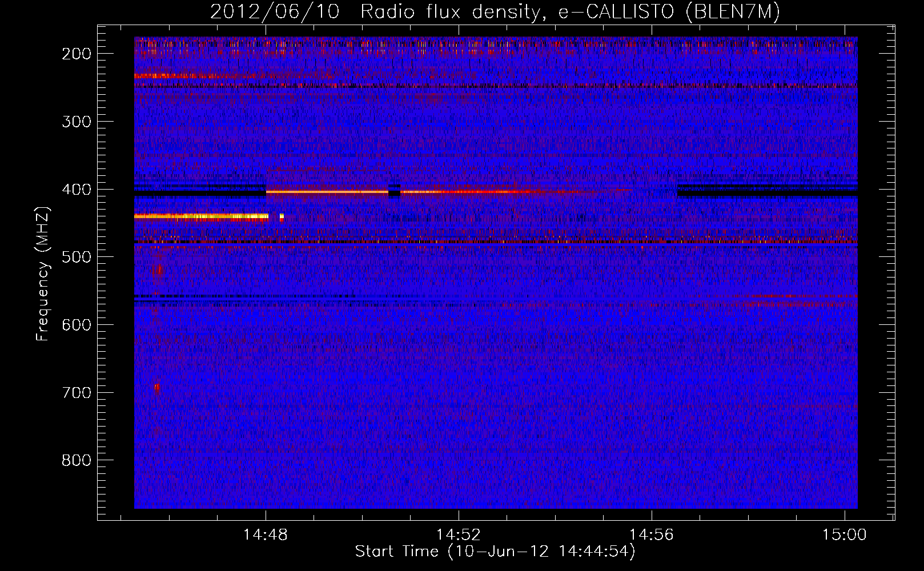The height and width of the screenshot is (571, 924).
Task: Click the 14:52 time tick label
Action: [459, 535]
